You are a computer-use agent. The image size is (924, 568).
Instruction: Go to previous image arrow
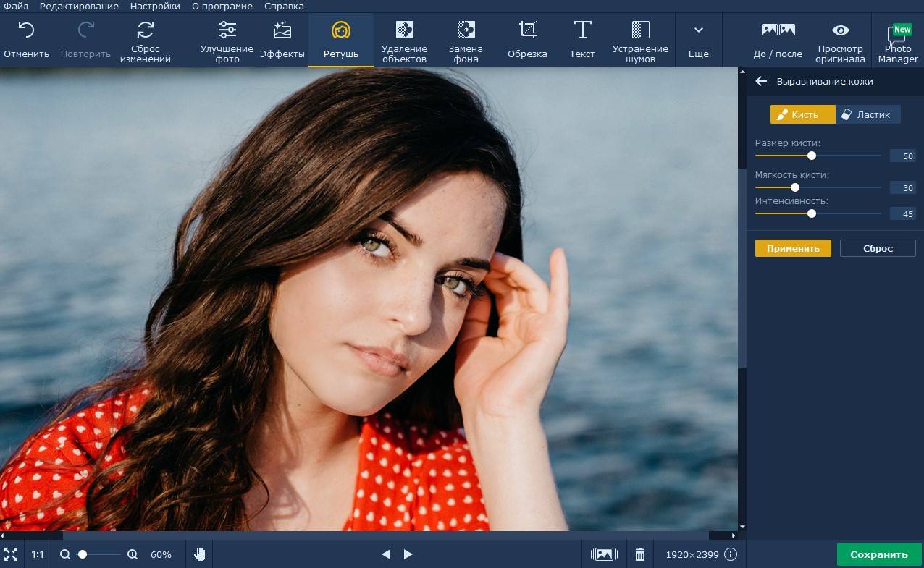click(386, 554)
